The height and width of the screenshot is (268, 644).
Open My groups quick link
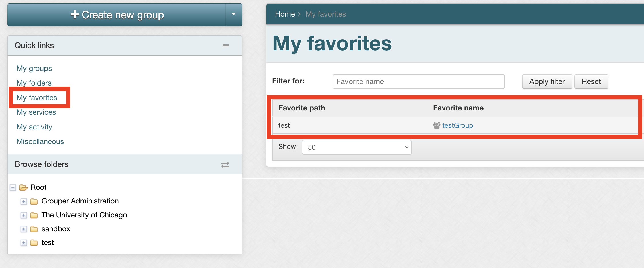pos(34,68)
